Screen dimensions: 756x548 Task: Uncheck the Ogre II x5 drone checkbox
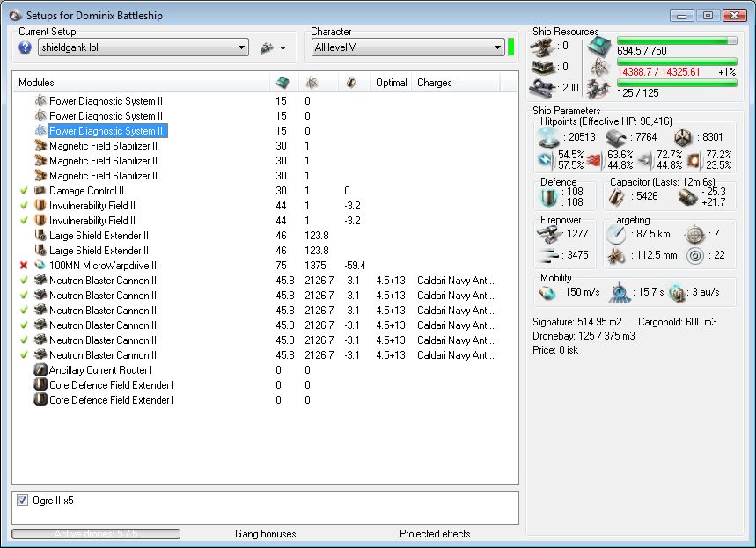point(22,500)
